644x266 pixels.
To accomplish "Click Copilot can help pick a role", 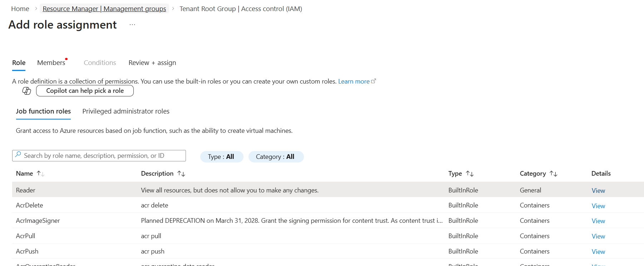I will pos(85,91).
